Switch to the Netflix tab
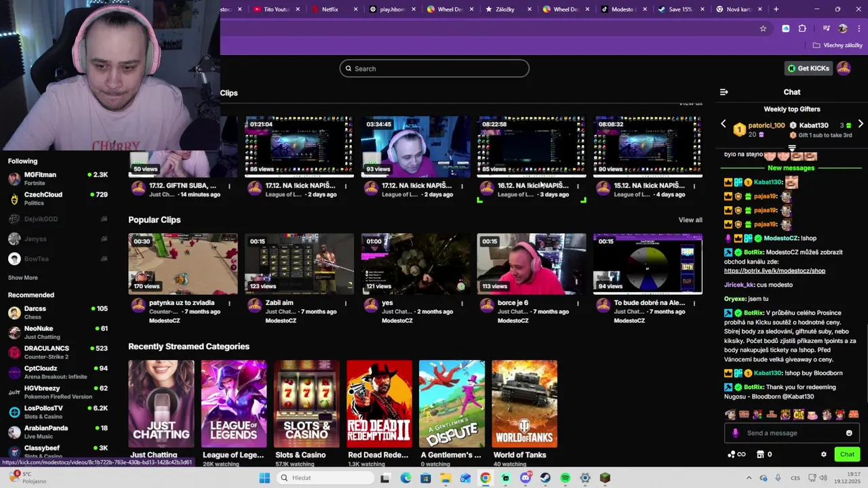 coord(330,9)
